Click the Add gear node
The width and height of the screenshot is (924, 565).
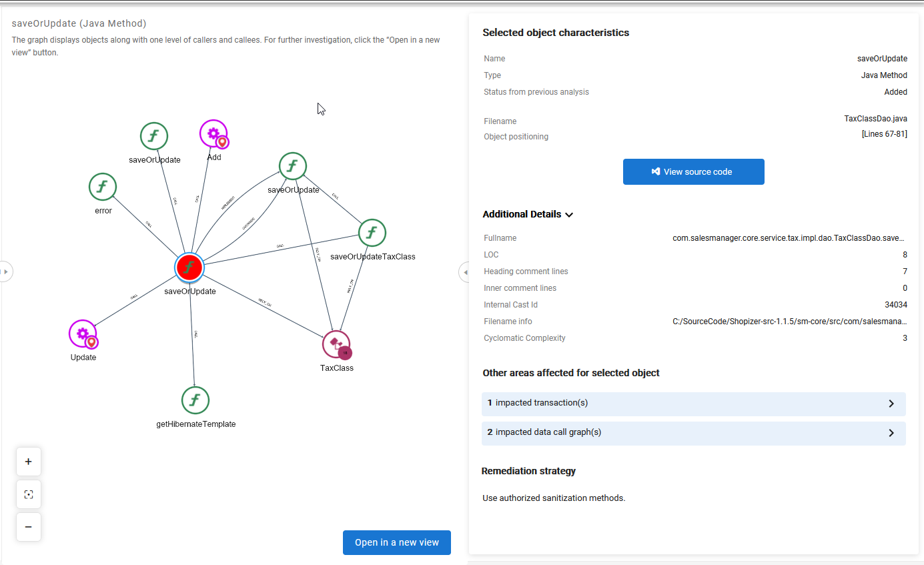213,134
